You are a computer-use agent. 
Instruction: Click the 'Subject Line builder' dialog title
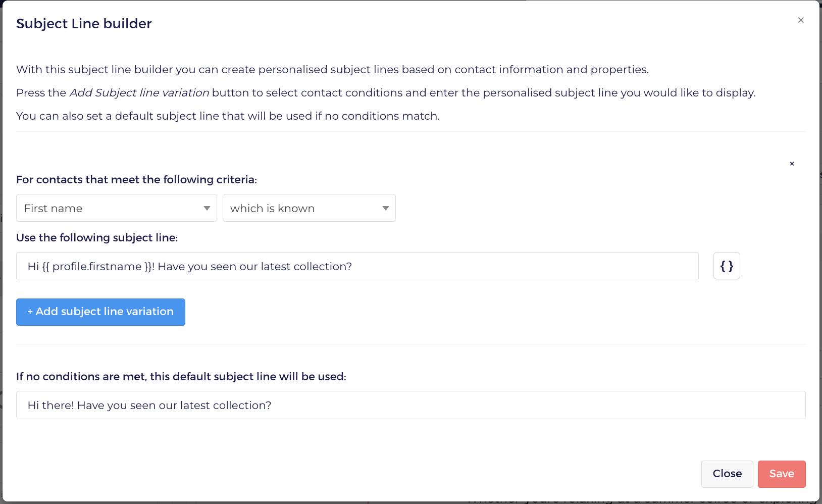coord(84,24)
